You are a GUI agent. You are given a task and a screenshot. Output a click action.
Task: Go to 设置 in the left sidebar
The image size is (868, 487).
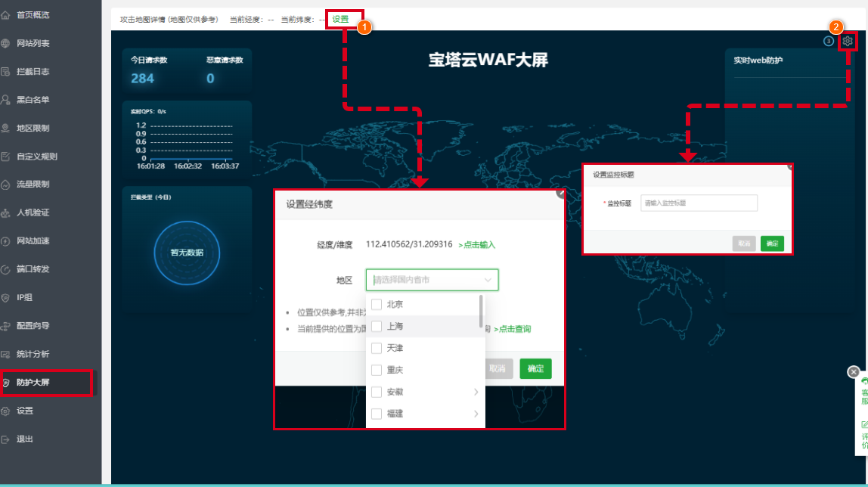click(24, 411)
